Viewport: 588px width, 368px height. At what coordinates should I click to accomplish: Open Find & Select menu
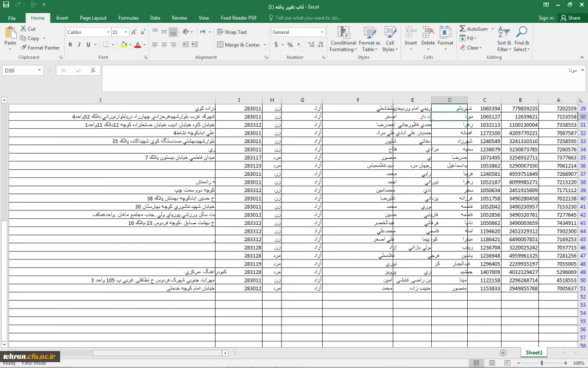(x=521, y=39)
